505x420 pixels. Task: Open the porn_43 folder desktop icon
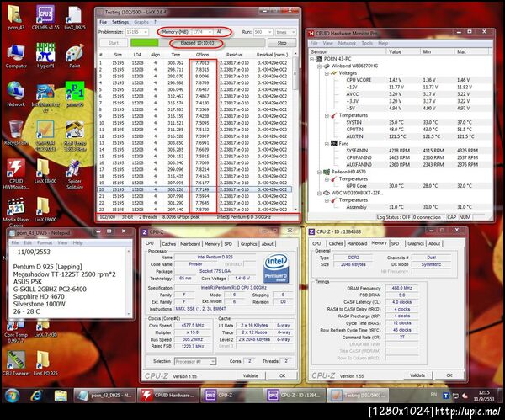15,18
